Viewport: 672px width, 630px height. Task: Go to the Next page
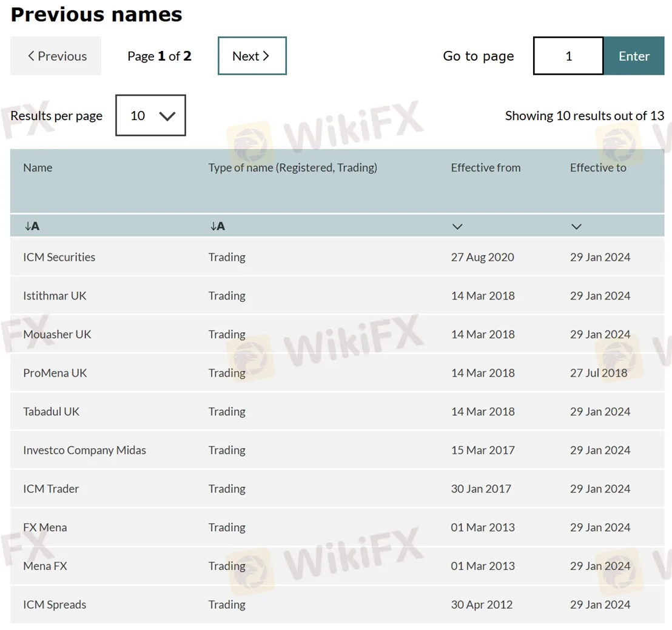(252, 56)
